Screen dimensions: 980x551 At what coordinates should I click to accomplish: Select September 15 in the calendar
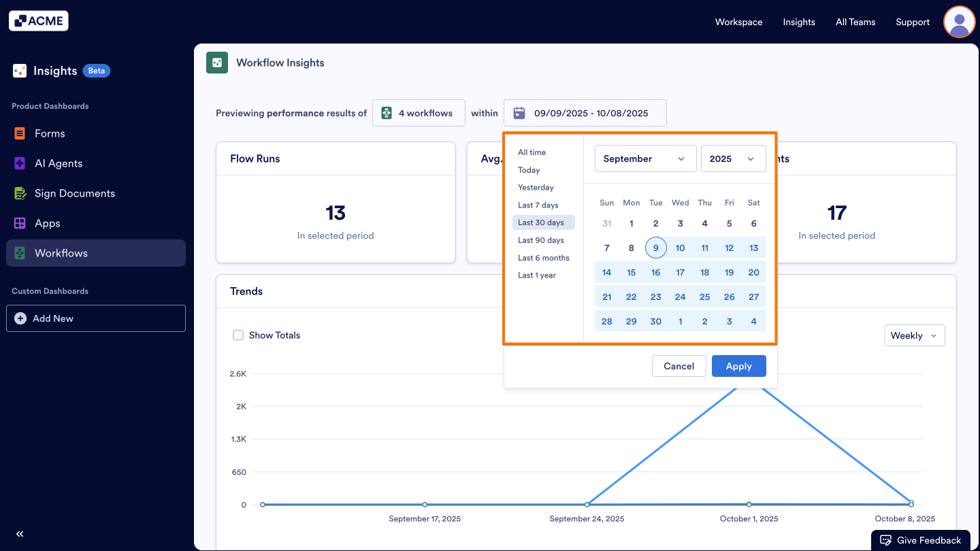(x=631, y=271)
